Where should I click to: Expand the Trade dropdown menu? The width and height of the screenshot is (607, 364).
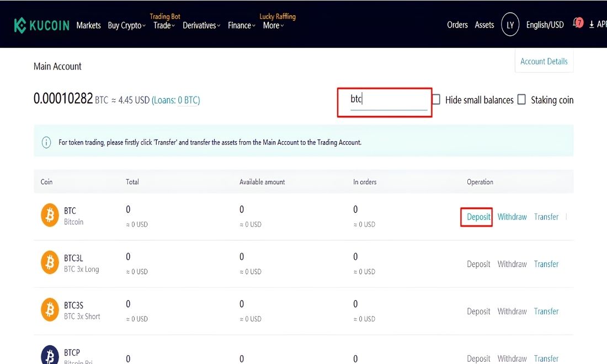pyautogui.click(x=164, y=25)
